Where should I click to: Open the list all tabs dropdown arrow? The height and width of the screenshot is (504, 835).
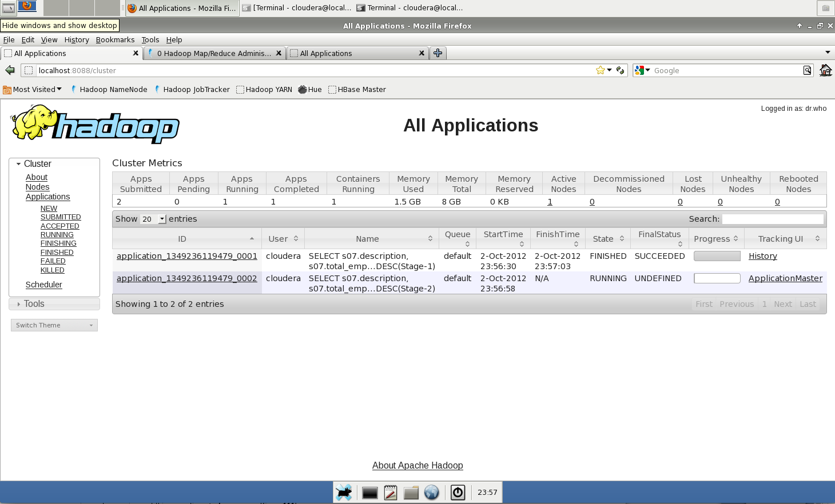[828, 53]
